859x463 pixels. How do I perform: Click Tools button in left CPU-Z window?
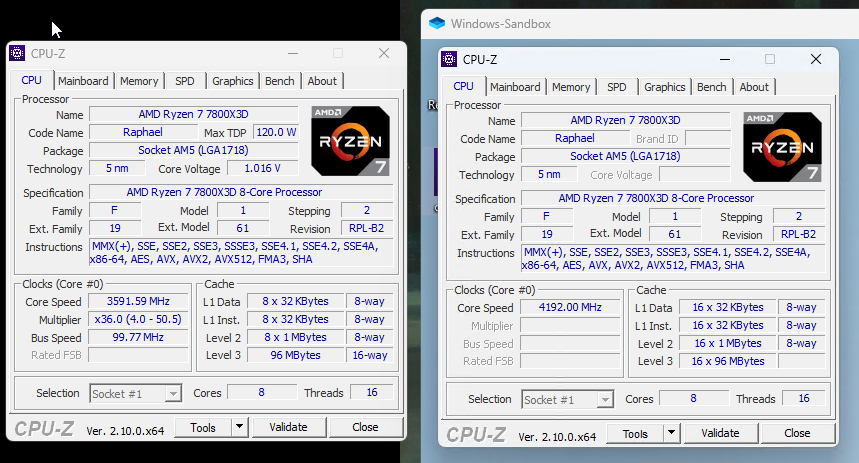(x=203, y=427)
